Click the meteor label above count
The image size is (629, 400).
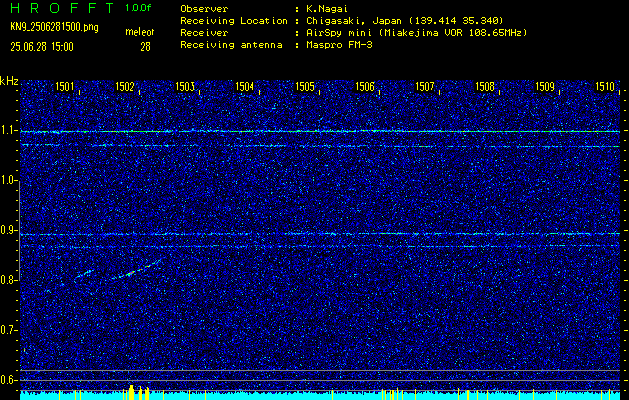point(140,32)
